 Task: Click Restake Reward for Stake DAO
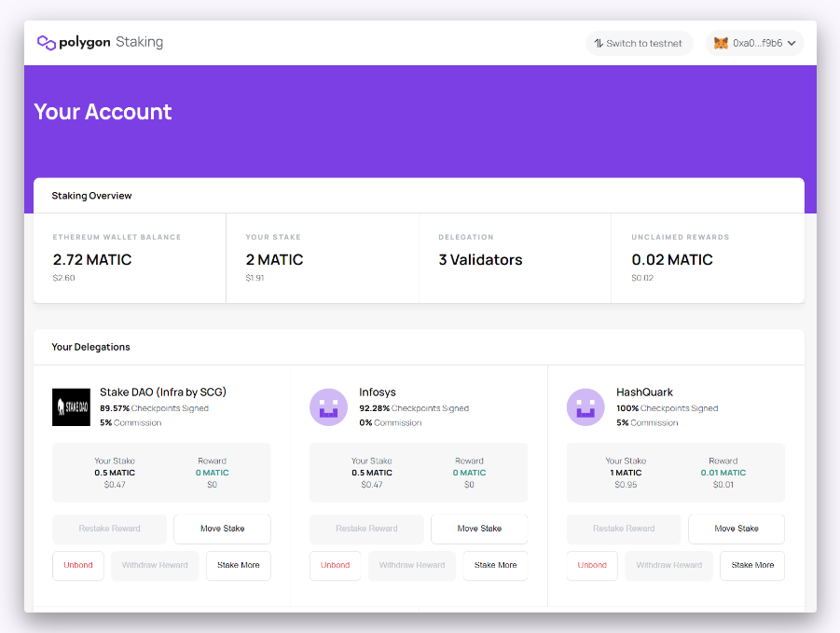pyautogui.click(x=109, y=529)
